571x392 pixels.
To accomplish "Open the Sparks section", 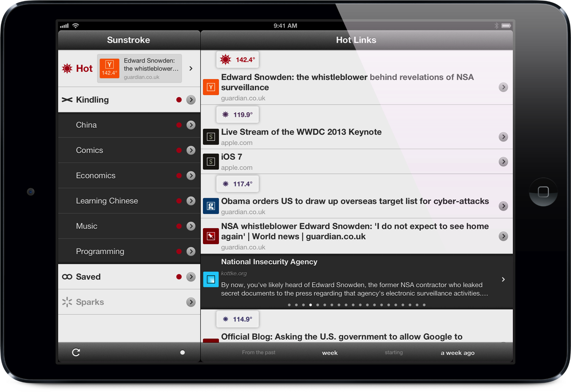I will click(x=129, y=302).
